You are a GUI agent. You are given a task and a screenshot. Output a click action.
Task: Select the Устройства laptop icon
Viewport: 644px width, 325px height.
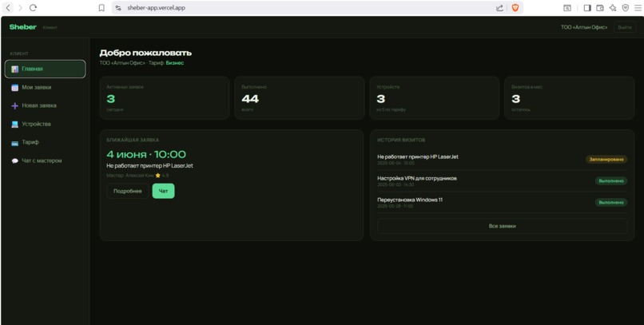[15, 125]
